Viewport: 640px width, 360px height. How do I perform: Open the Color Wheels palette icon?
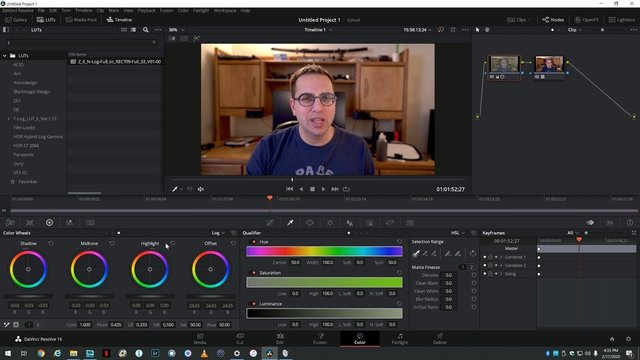pos(49,222)
